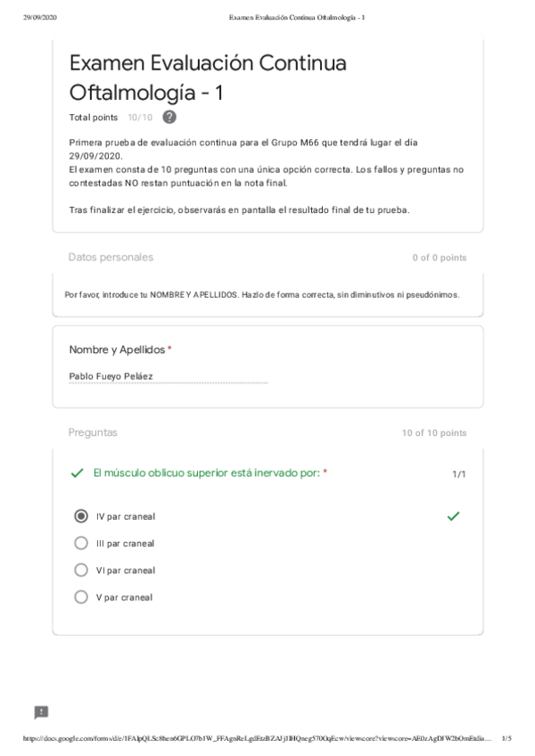The image size is (535, 756).
Task: Open the Preguntas section header
Action: click(x=93, y=432)
